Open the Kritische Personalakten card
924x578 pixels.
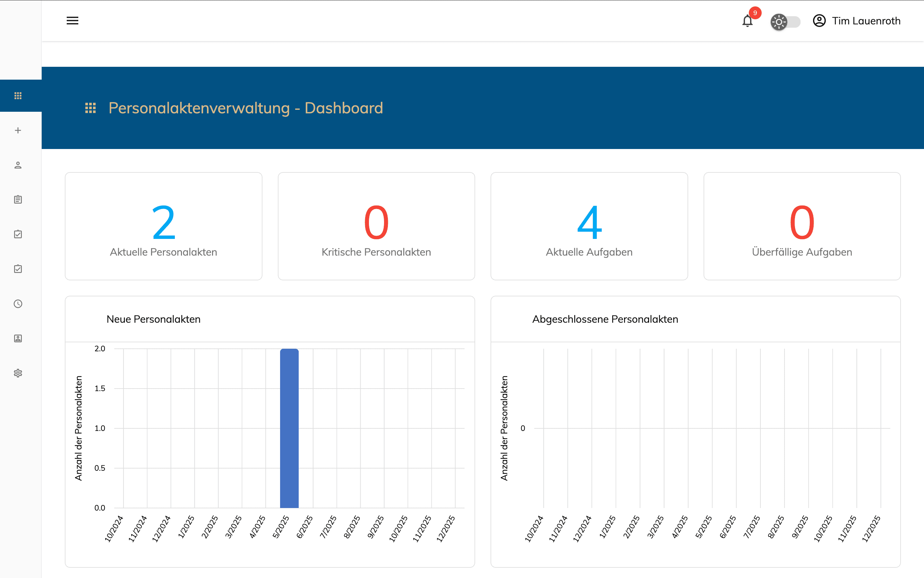(x=376, y=226)
